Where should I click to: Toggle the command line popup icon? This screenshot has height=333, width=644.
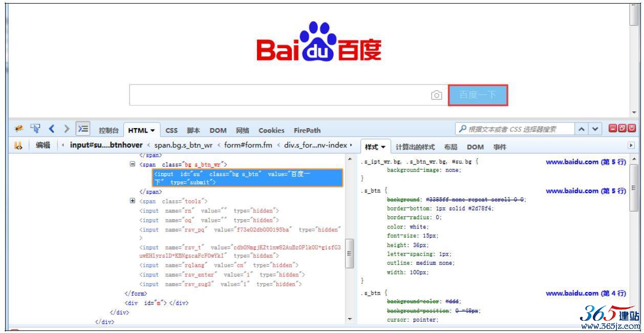tap(83, 130)
